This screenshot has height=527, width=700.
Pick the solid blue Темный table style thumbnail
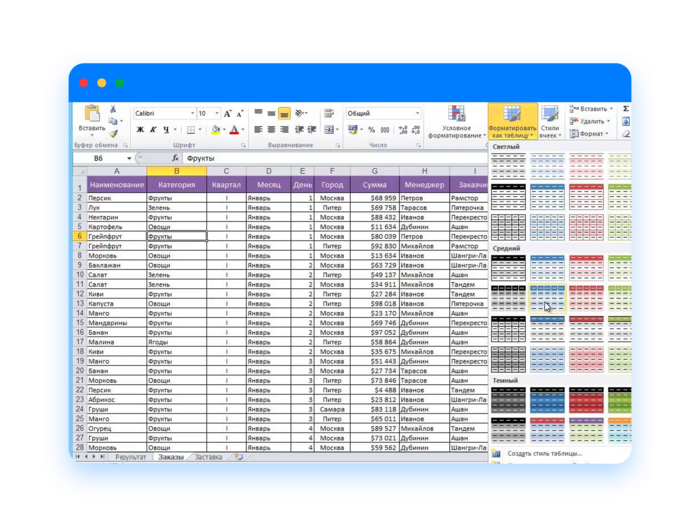[547, 400]
